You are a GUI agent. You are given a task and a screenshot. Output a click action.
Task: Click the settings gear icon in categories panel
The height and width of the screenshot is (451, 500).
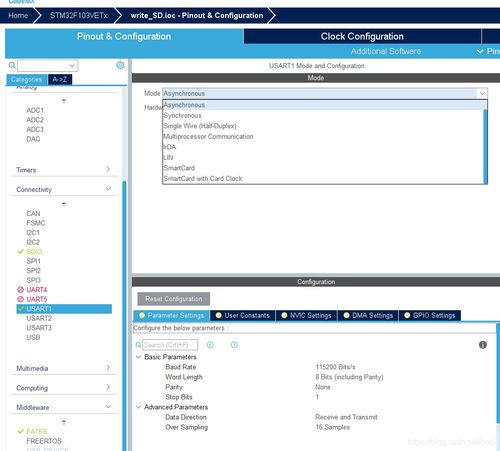tap(120, 65)
